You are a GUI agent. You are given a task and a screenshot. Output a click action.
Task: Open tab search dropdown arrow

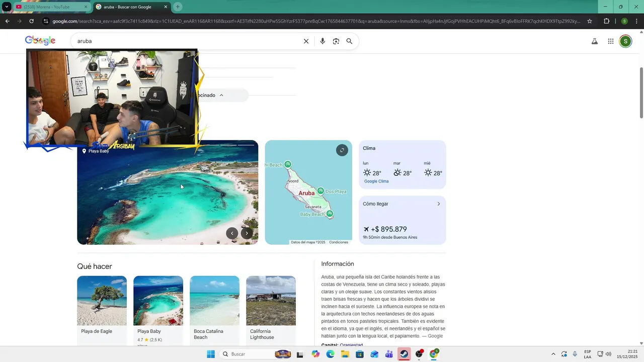coord(7,7)
